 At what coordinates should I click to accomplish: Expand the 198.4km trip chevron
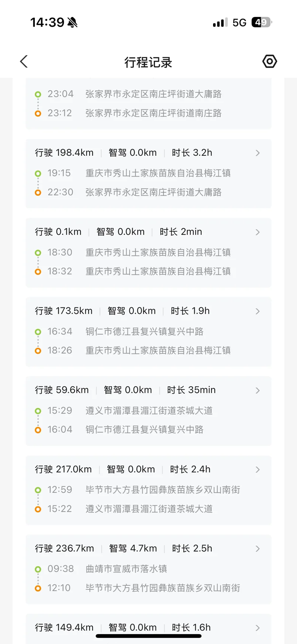point(258,153)
